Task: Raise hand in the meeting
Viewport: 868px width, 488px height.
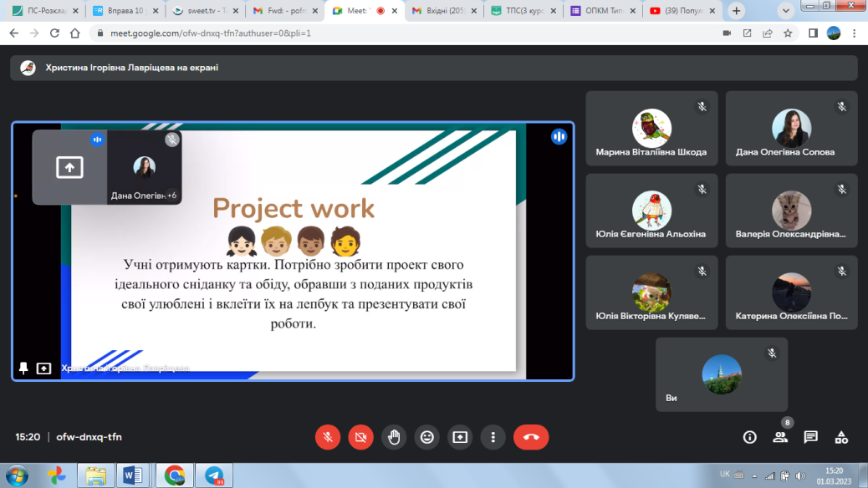Action: (x=394, y=437)
